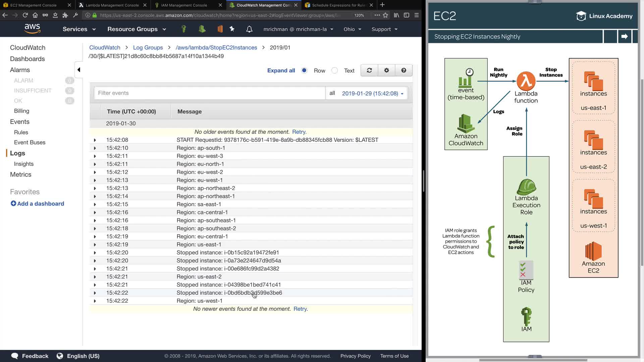Open the log viewer settings gear
The width and height of the screenshot is (644, 362).
click(386, 70)
